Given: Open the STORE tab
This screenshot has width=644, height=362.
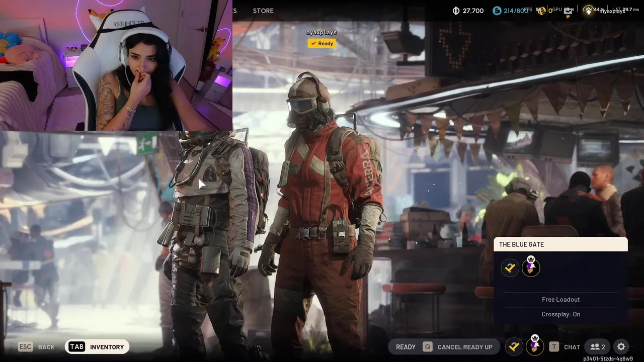Looking at the screenshot, I should click(263, 11).
